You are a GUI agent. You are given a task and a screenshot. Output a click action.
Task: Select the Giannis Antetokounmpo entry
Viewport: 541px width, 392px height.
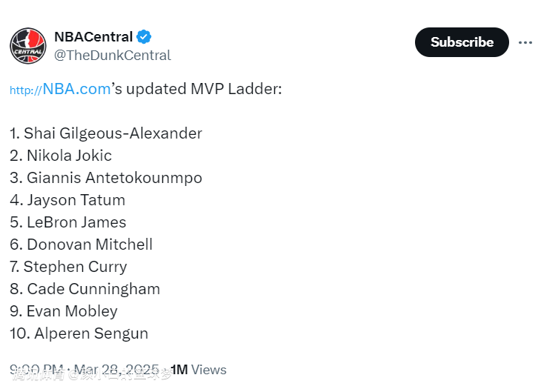[106, 178]
